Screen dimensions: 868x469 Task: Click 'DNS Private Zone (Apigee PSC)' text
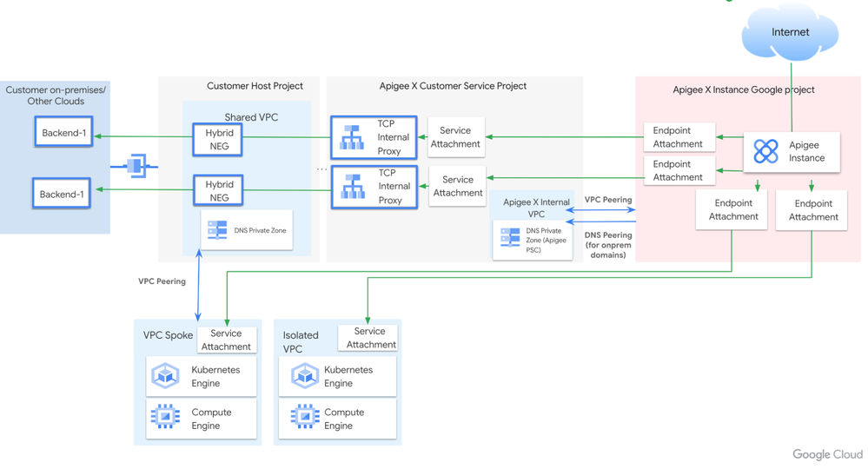pyautogui.click(x=546, y=240)
